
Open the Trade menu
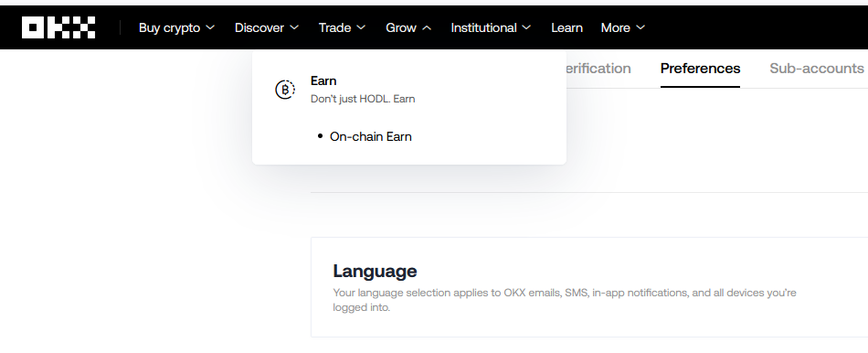click(342, 27)
